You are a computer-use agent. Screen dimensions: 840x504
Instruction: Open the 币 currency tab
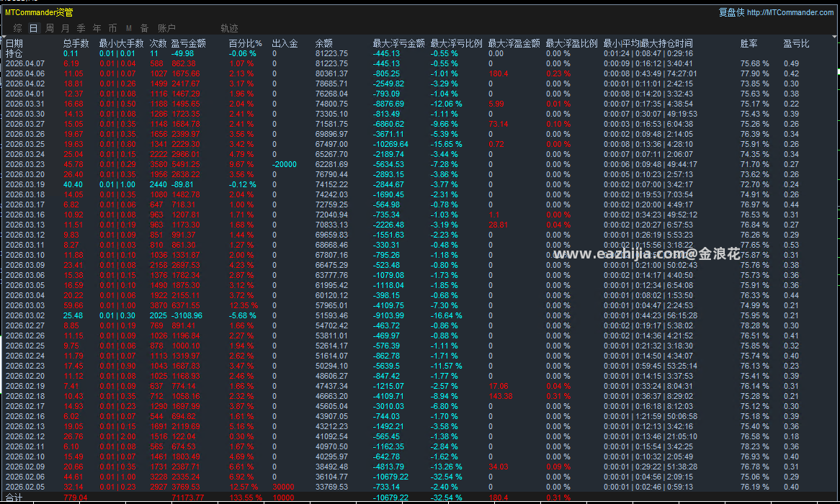pyautogui.click(x=112, y=28)
